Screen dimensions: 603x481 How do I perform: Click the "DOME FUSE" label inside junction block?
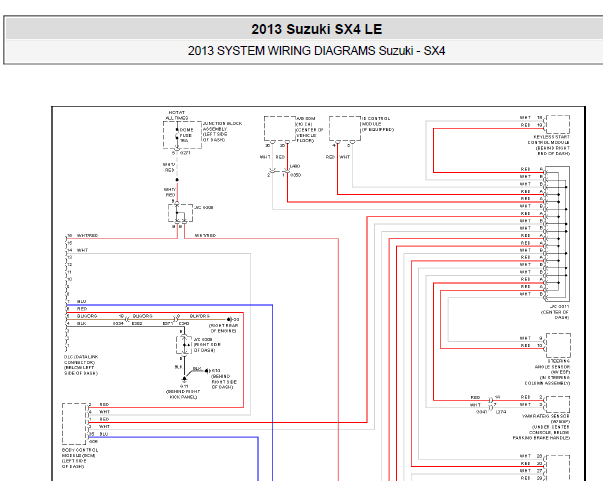(x=186, y=133)
